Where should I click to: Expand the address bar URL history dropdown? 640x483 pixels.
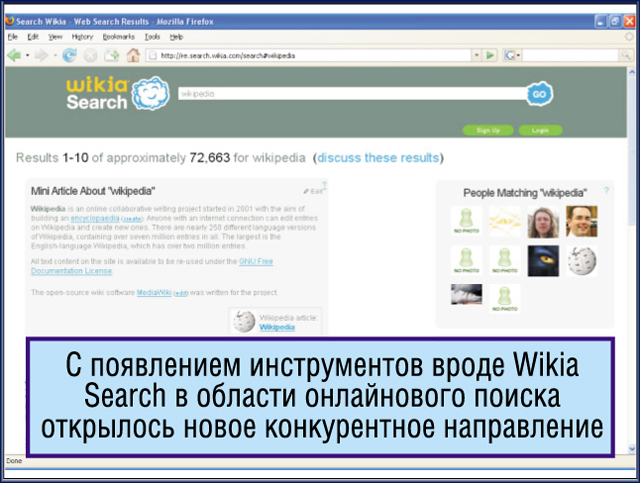(x=476, y=55)
